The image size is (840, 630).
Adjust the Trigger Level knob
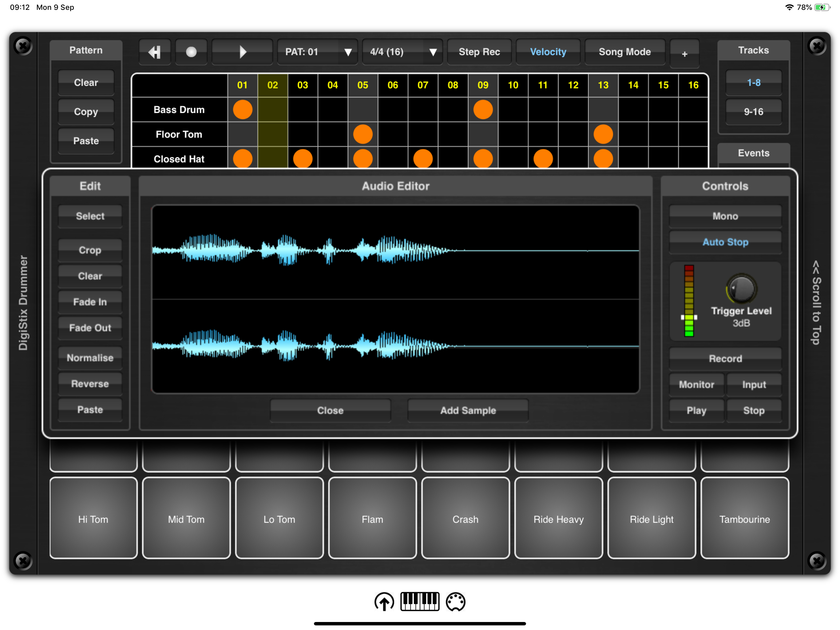tap(741, 289)
